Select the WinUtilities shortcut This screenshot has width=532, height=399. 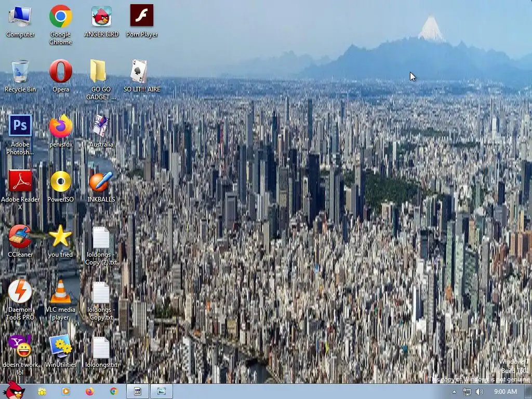point(60,351)
